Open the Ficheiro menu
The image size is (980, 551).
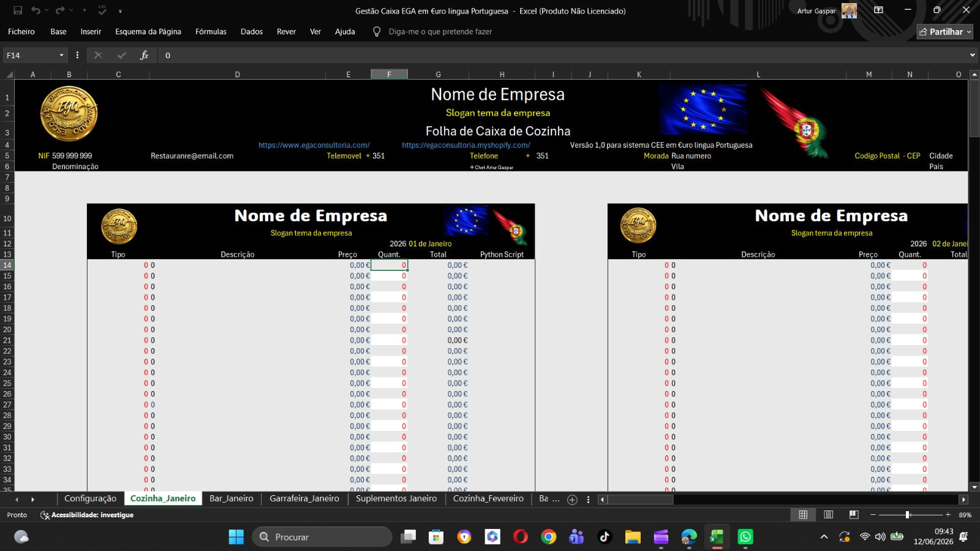21,32
